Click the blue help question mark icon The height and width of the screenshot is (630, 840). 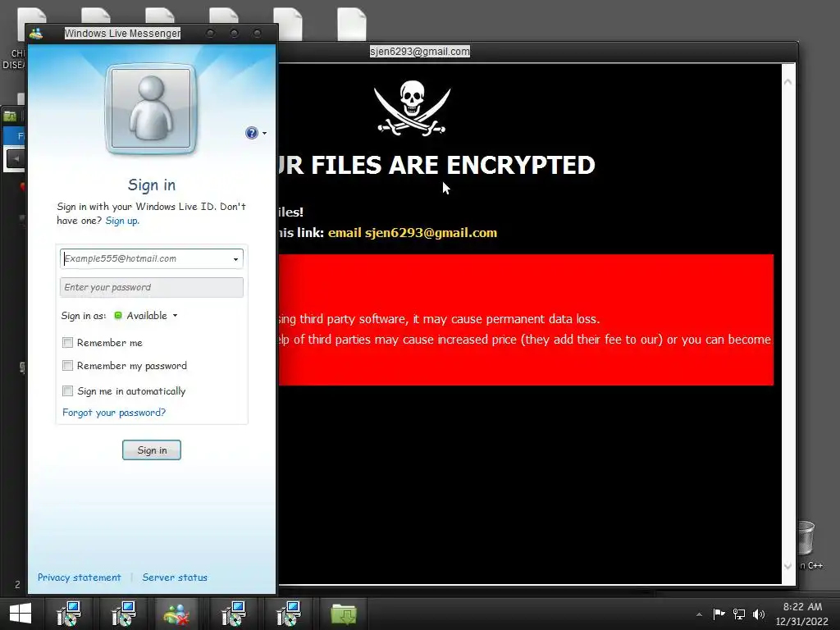tap(251, 133)
